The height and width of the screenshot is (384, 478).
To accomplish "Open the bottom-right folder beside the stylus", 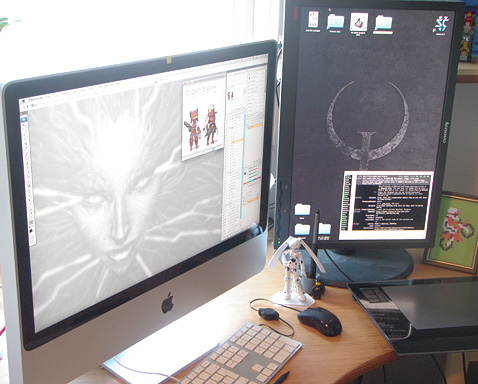I will [x=325, y=230].
